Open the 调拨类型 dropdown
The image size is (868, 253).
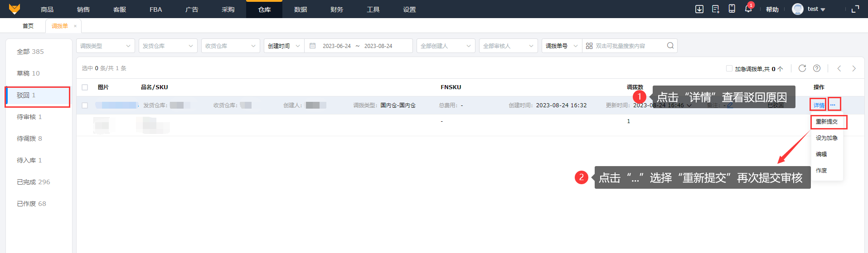106,46
